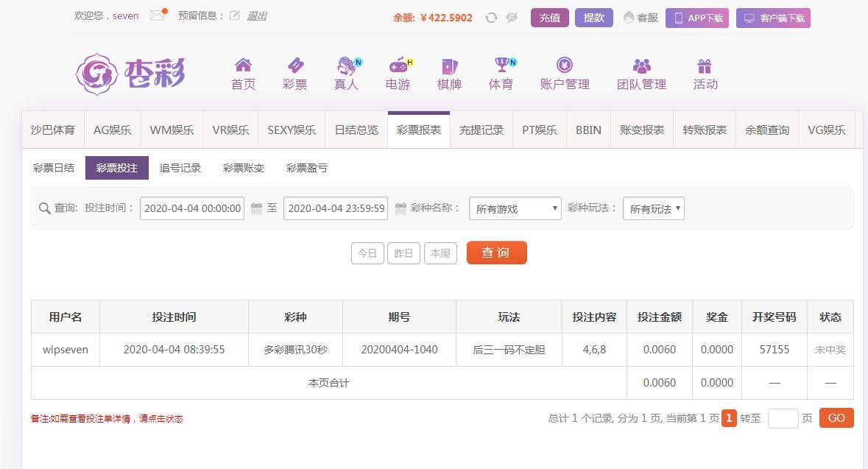The image size is (868, 469).
Task: Click the 充值 recharge button
Action: [550, 18]
